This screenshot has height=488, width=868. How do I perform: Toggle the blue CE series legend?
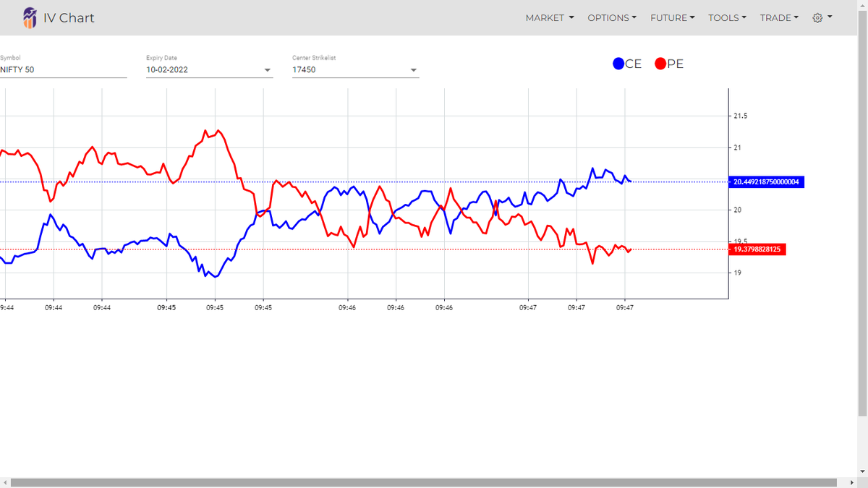pyautogui.click(x=627, y=64)
